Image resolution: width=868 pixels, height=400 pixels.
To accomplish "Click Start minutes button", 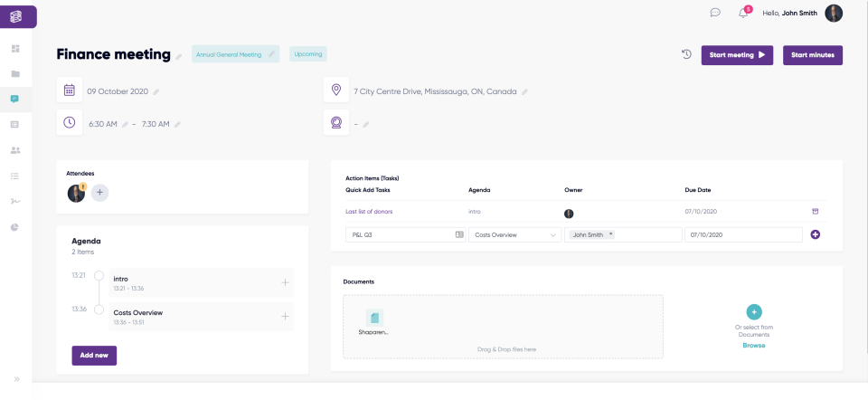I will pos(813,55).
